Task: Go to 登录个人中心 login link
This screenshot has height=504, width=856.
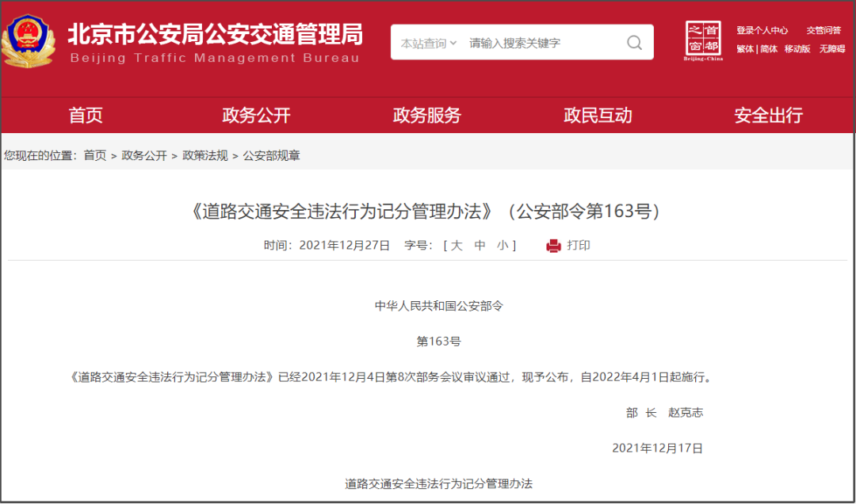Action: tap(762, 31)
